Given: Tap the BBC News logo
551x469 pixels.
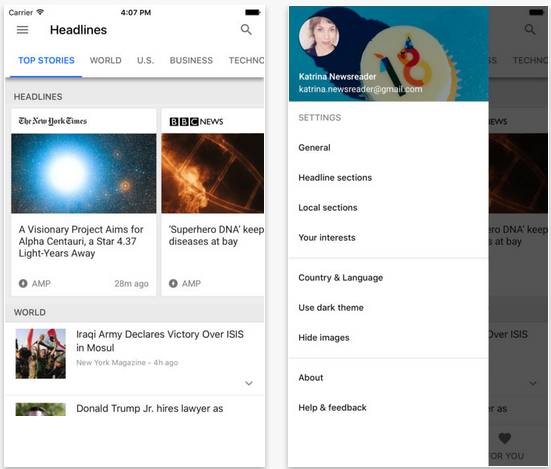Looking at the screenshot, I should pyautogui.click(x=196, y=122).
